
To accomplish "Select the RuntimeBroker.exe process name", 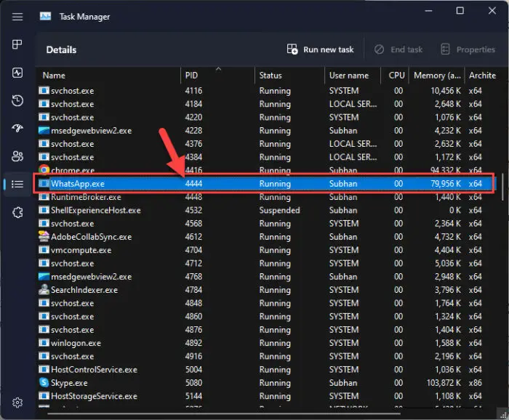I will coord(86,197).
